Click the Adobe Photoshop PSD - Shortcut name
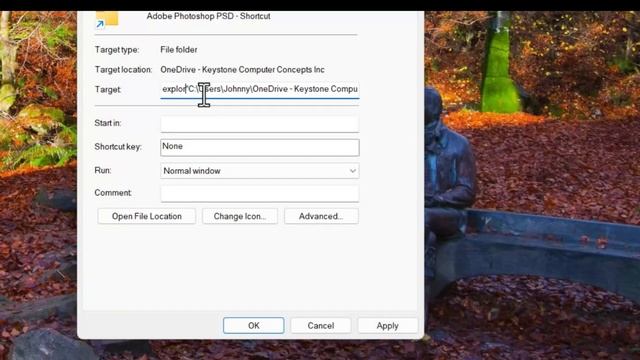Image resolution: width=640 pixels, height=360 pixels. tap(208, 16)
